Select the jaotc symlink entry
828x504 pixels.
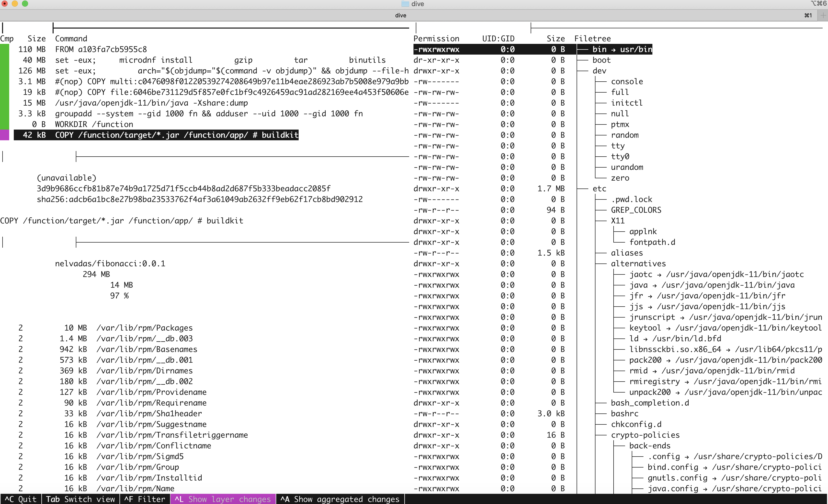point(716,274)
